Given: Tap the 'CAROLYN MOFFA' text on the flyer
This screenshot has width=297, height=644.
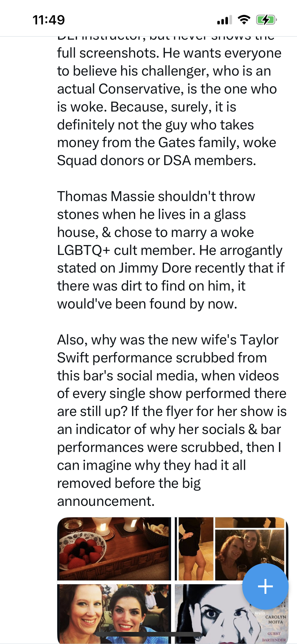Looking at the screenshot, I should pyautogui.click(x=275, y=619).
